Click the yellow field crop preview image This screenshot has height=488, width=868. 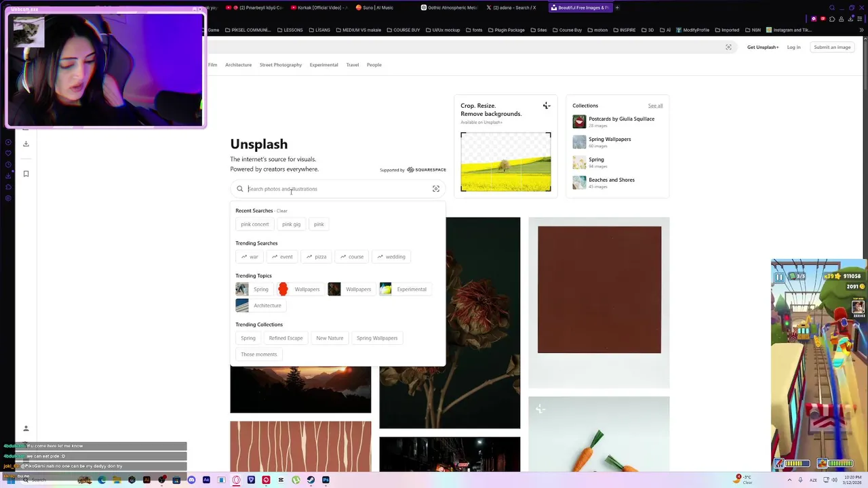(x=506, y=162)
